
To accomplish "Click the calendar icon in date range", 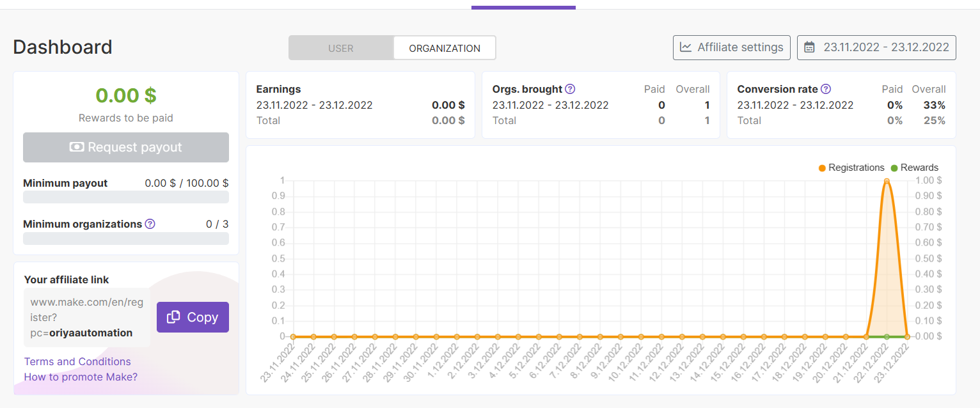I will 810,47.
